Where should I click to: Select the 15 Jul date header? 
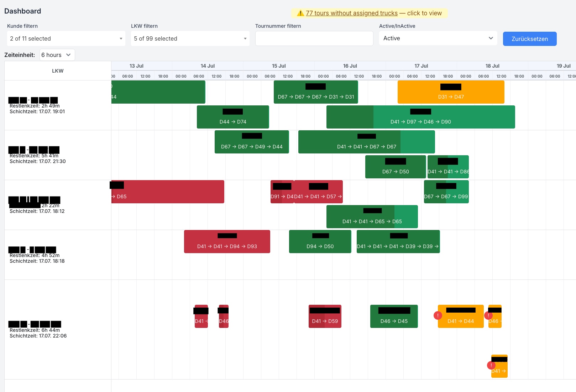[x=279, y=66]
